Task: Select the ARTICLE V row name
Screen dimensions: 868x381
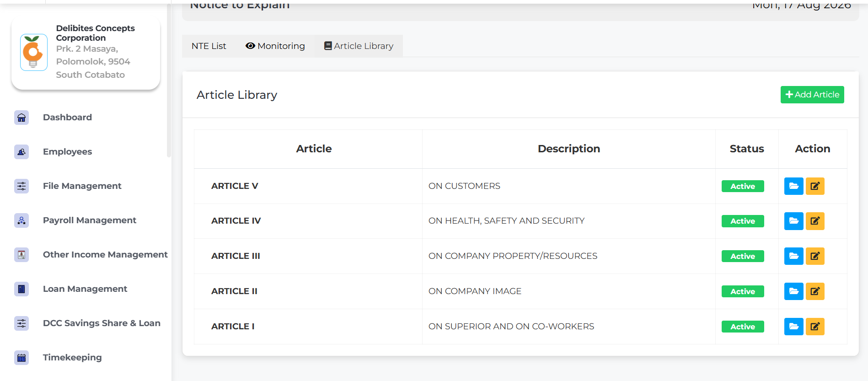Action: click(235, 186)
